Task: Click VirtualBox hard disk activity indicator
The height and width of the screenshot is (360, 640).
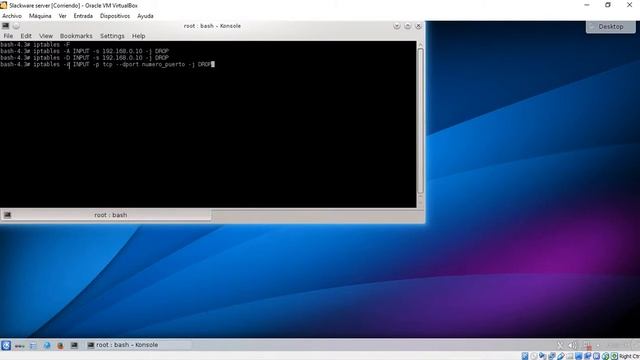Action: point(525,356)
